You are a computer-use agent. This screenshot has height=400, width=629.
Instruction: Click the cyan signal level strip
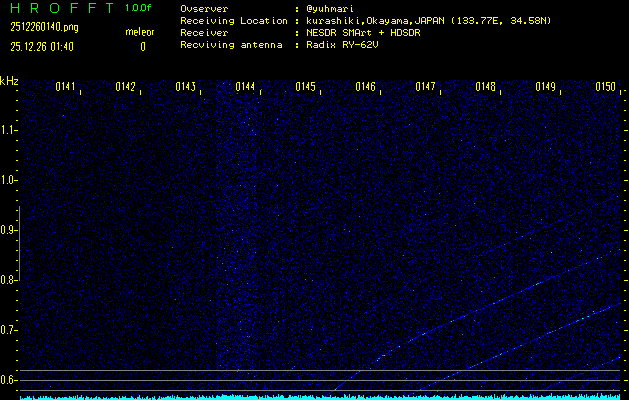320,396
